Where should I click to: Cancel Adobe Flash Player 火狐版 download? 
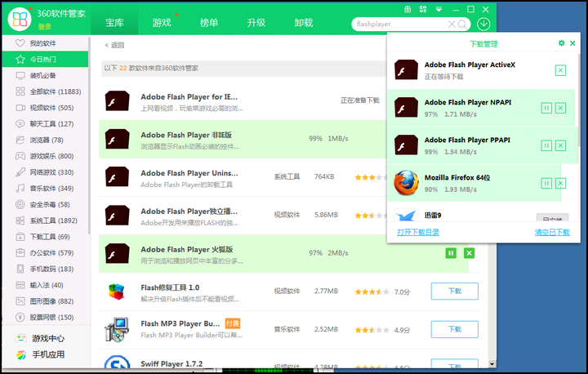coord(469,253)
